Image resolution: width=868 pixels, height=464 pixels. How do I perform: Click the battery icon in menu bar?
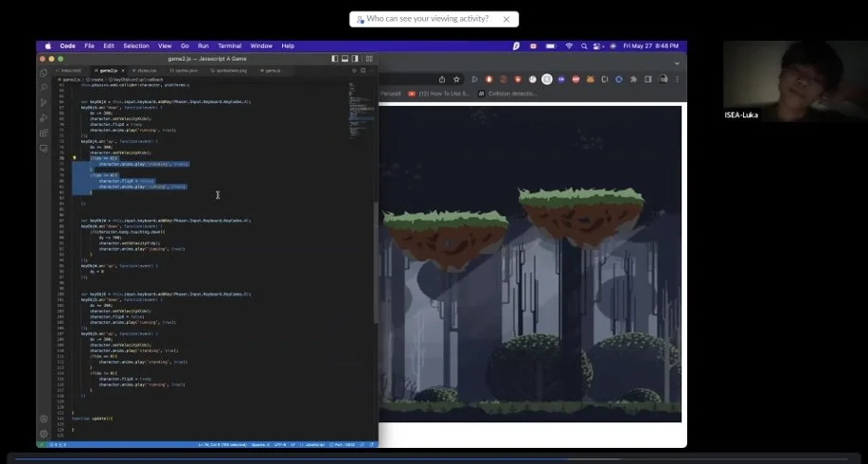551,46
